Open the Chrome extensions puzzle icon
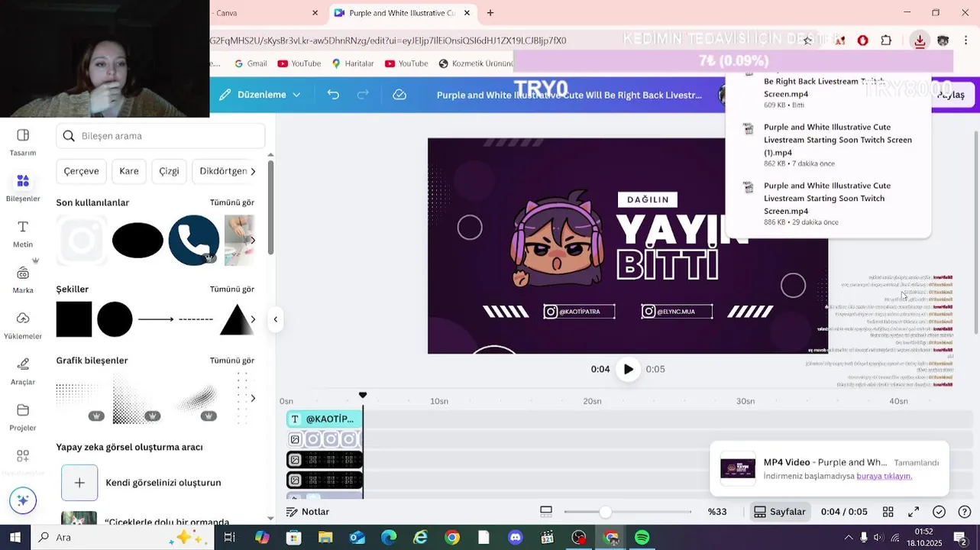This screenshot has height=550, width=980. [x=886, y=40]
